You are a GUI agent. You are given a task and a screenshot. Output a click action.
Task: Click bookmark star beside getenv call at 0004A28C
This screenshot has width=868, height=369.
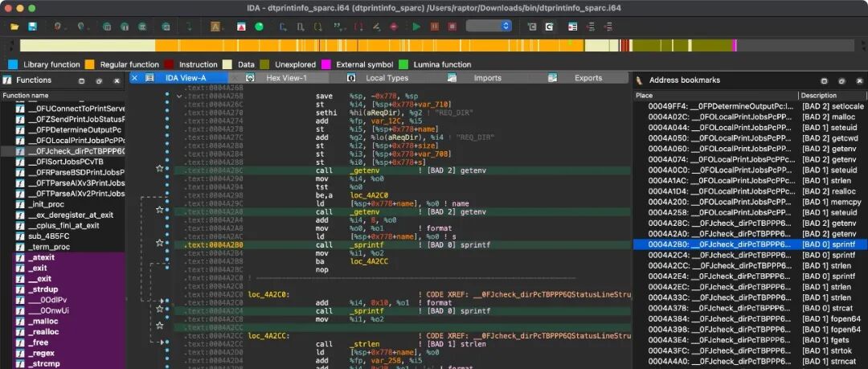(159, 168)
